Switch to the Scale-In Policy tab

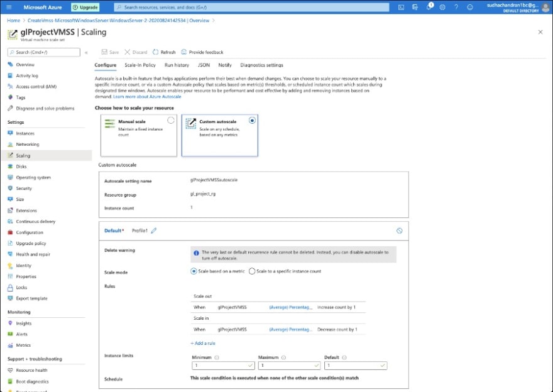point(140,65)
